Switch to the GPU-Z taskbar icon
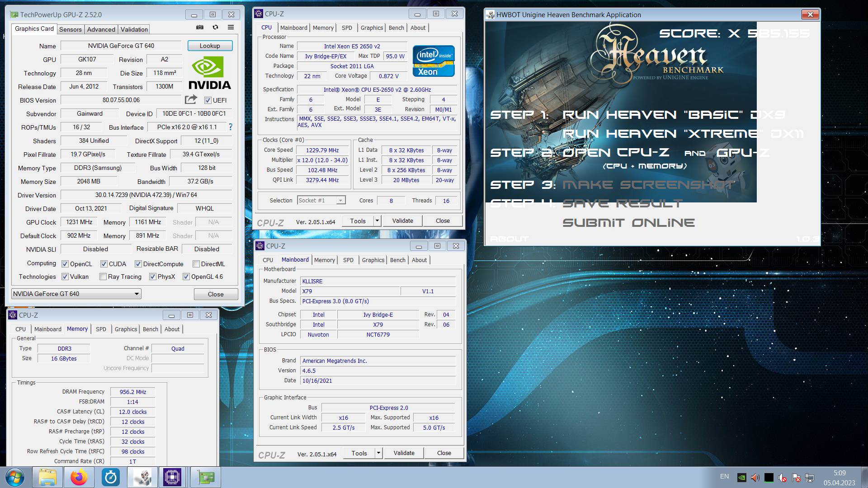The width and height of the screenshot is (868, 488). tap(206, 478)
